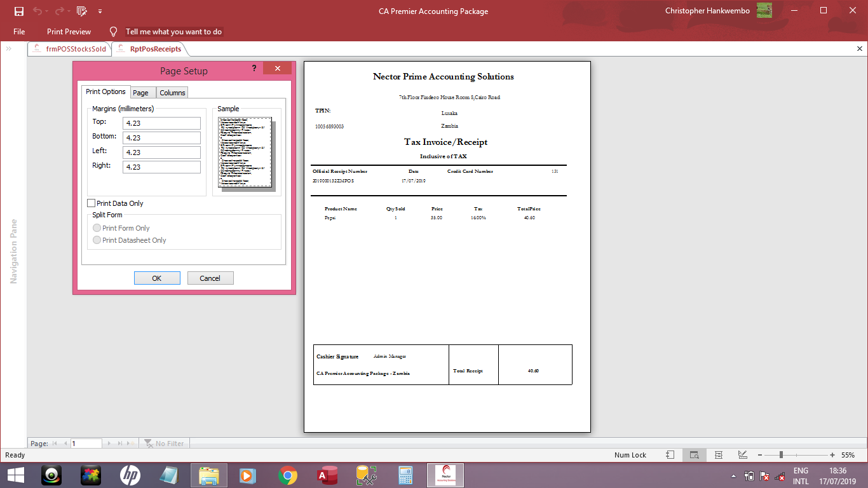The image size is (868, 488).
Task: Click Cancel in Page Setup dialog
Action: tap(210, 278)
